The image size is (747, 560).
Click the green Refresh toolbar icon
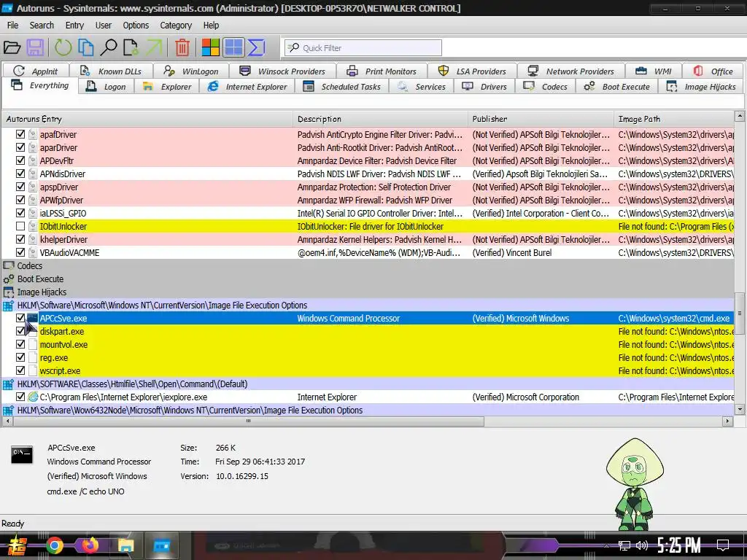[63, 47]
